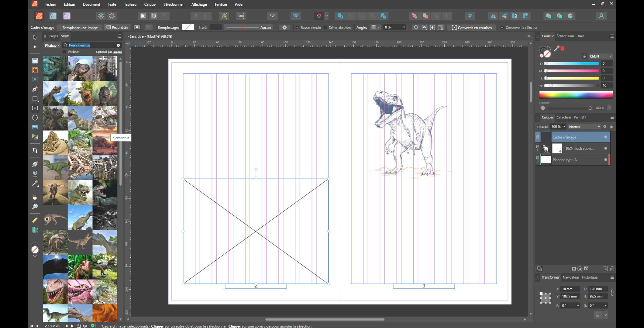Toggle Conserver la sélection checkbox

click(x=502, y=28)
